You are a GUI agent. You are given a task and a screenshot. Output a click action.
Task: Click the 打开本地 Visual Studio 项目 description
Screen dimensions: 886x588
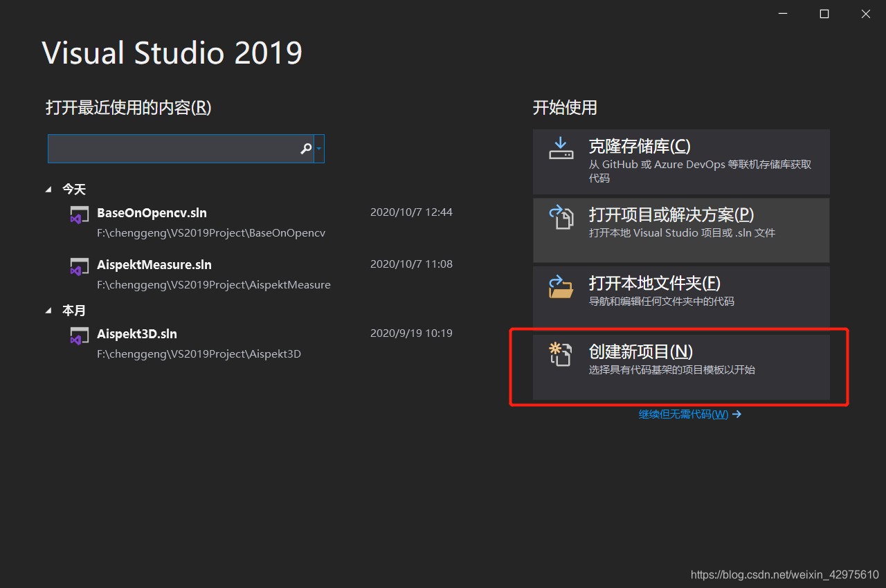pos(682,233)
